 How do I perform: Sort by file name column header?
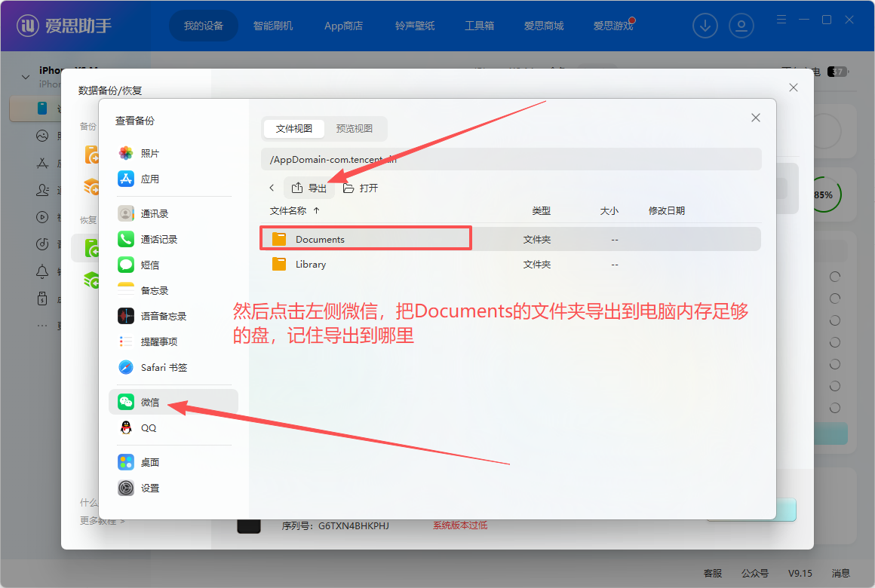click(x=295, y=211)
